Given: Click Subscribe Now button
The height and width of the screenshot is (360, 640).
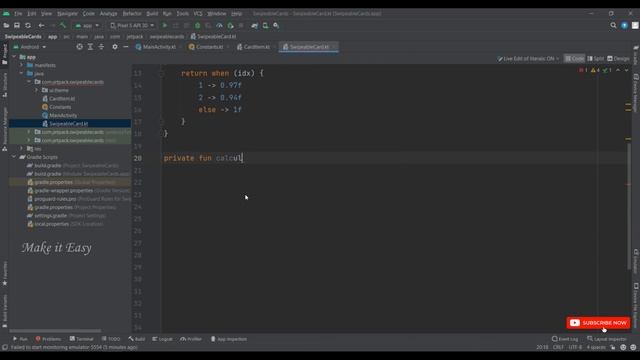Looking at the screenshot, I should coord(598,323).
